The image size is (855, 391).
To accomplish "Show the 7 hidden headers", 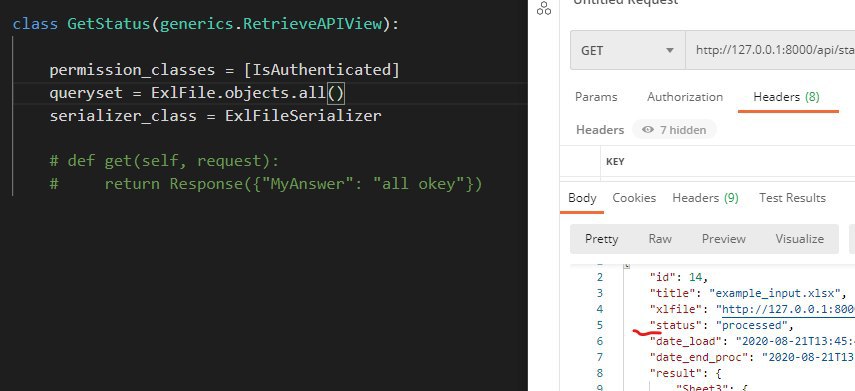I will tap(675, 130).
